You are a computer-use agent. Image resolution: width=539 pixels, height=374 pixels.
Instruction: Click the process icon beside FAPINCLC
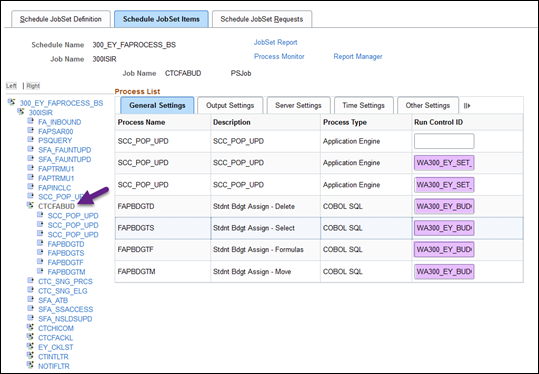click(31, 187)
